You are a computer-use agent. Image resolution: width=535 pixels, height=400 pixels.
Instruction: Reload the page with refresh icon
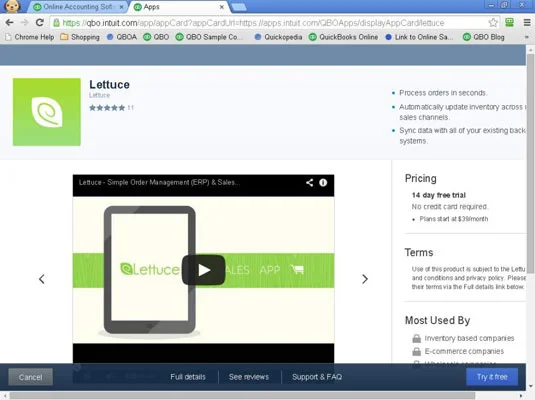(x=40, y=23)
